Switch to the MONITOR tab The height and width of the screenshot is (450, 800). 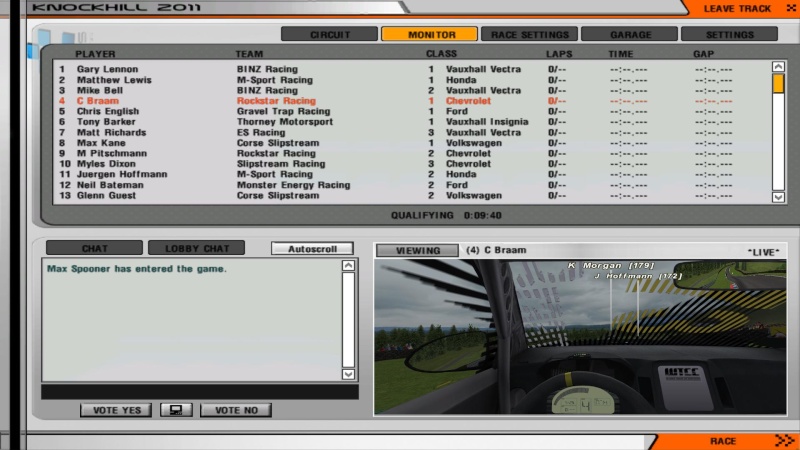pyautogui.click(x=430, y=34)
